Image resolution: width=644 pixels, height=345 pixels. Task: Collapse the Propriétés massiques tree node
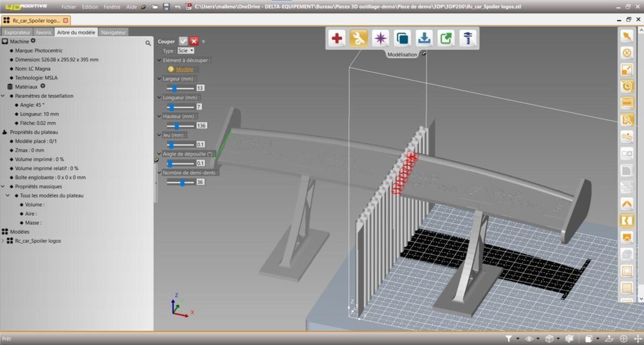tap(4, 186)
